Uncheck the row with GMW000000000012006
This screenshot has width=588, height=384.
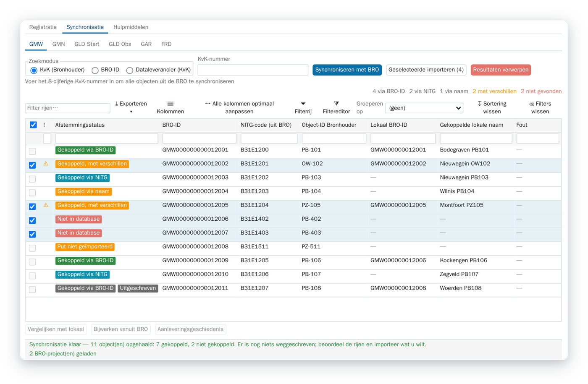coord(32,220)
